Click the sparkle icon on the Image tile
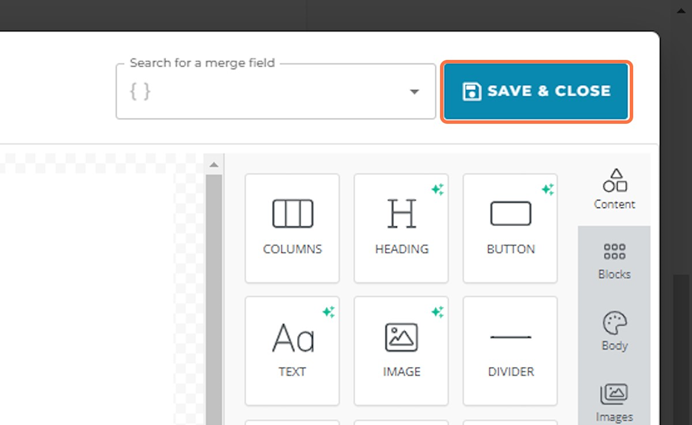 (x=437, y=312)
